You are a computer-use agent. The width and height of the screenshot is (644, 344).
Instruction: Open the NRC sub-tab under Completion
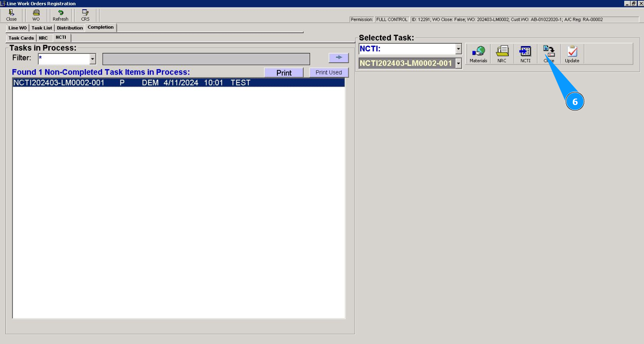pyautogui.click(x=43, y=38)
